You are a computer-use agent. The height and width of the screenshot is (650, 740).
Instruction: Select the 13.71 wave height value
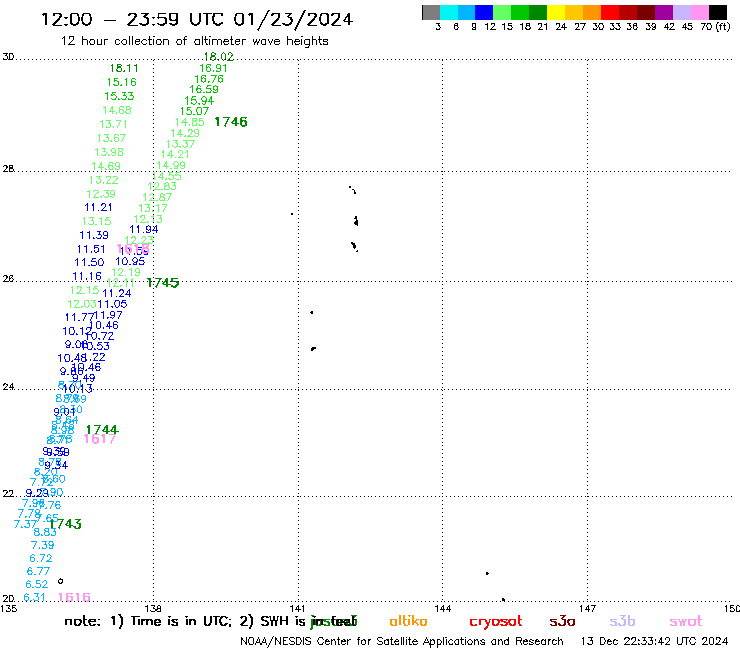tap(113, 124)
